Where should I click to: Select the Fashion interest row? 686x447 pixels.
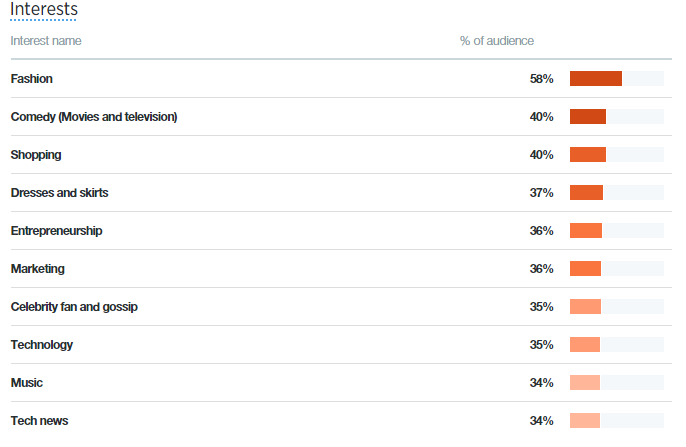coord(341,79)
